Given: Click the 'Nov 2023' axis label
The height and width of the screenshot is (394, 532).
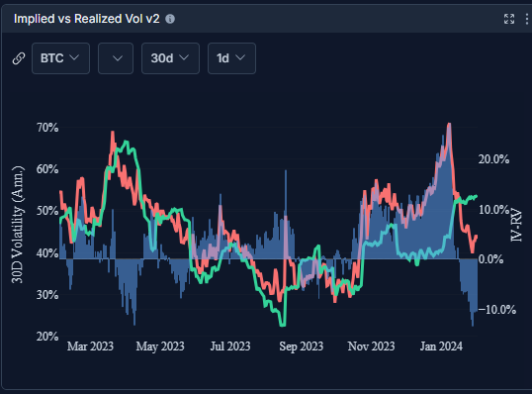Looking at the screenshot, I should [x=371, y=346].
